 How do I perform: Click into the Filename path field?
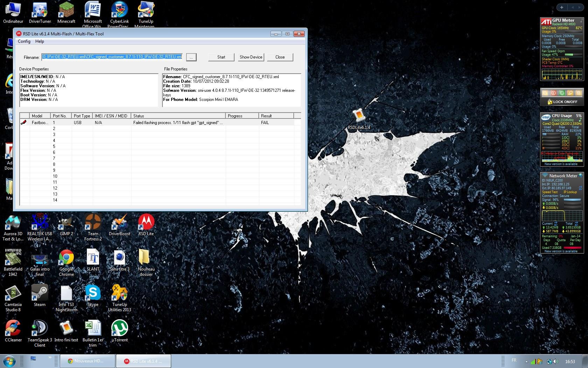(x=112, y=57)
